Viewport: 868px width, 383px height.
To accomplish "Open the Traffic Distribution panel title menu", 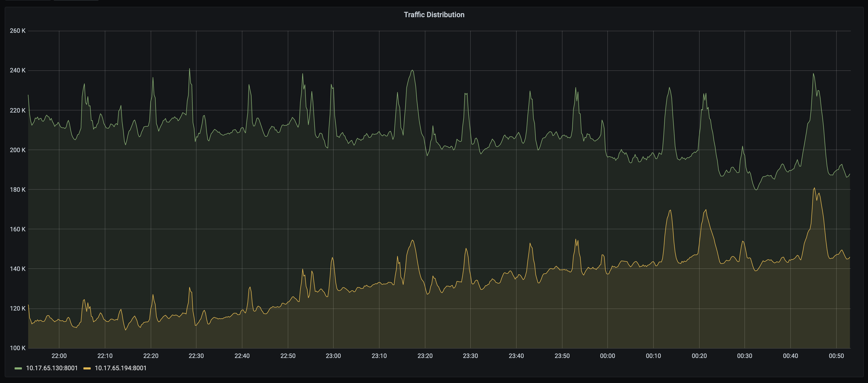I will (434, 15).
